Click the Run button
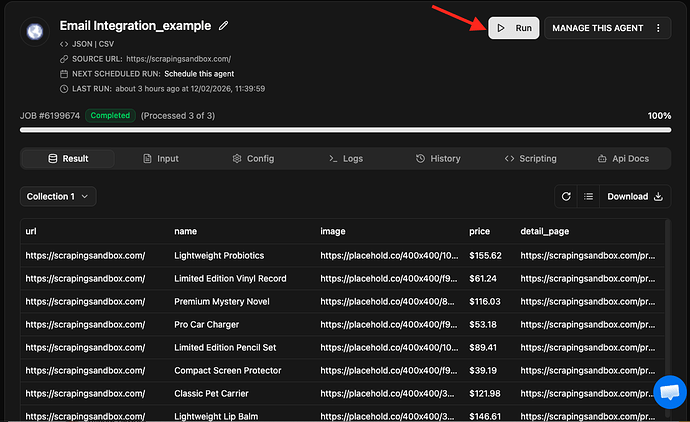 tap(514, 28)
